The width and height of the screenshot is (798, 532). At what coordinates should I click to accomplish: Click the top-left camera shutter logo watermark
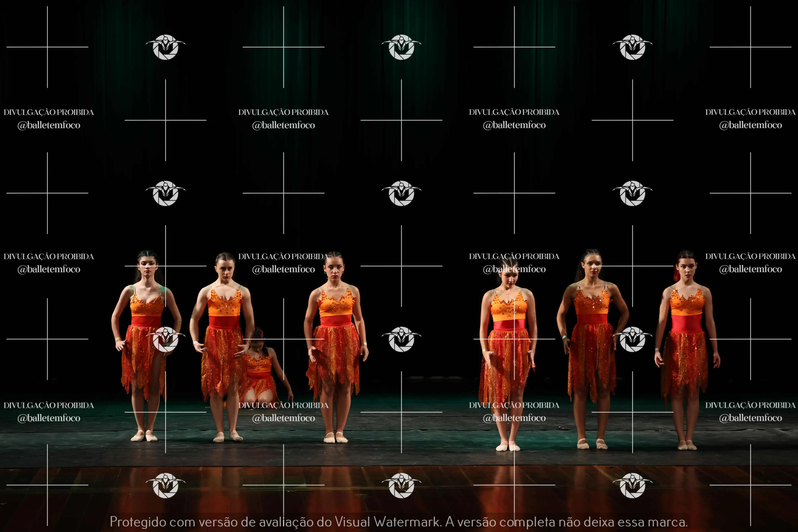point(165,47)
